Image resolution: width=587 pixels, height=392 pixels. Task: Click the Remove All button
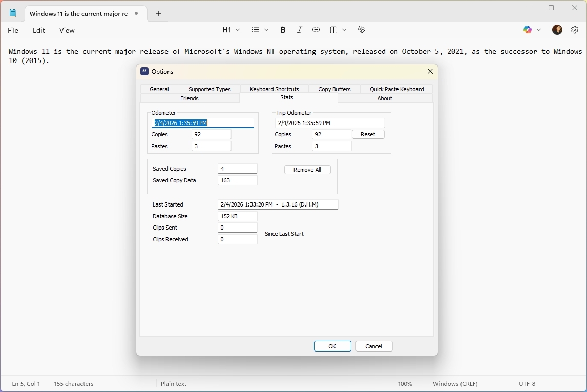pyautogui.click(x=307, y=170)
